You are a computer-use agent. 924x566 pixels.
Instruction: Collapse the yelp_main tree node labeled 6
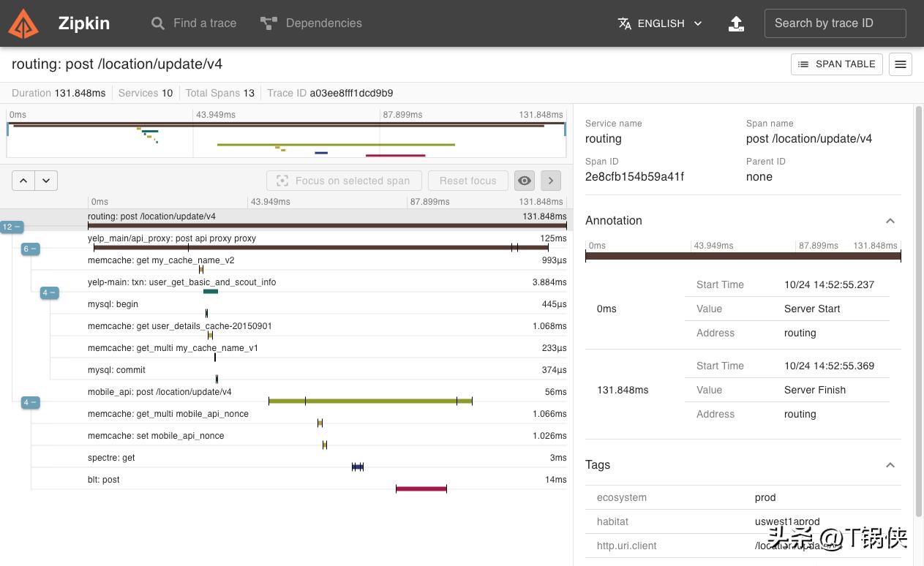coord(30,249)
